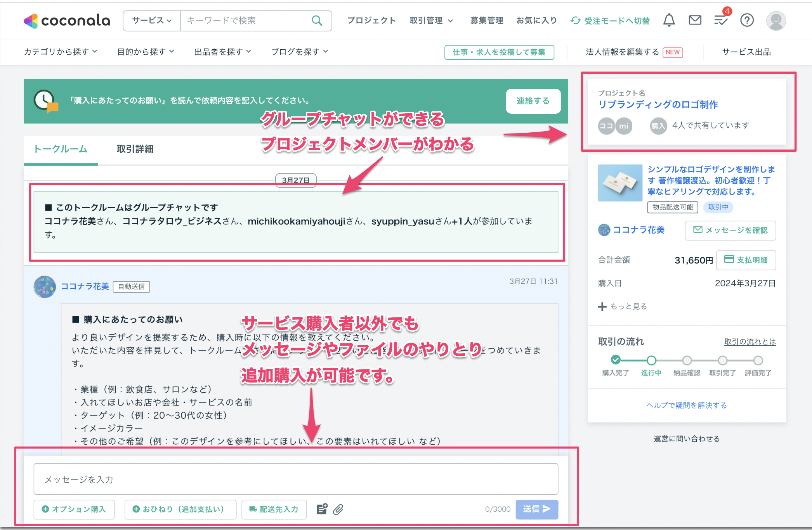Click the 購入 member avatar
This screenshot has width=812, height=530.
tap(658, 126)
